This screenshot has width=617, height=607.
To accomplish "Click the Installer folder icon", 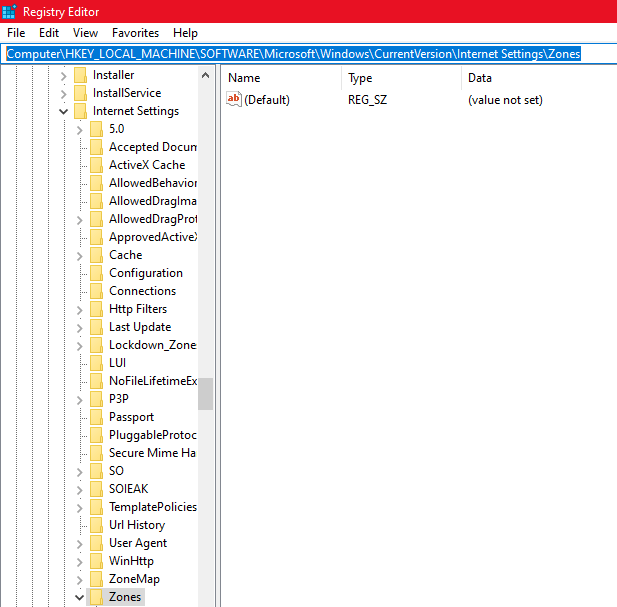I will pyautogui.click(x=80, y=75).
